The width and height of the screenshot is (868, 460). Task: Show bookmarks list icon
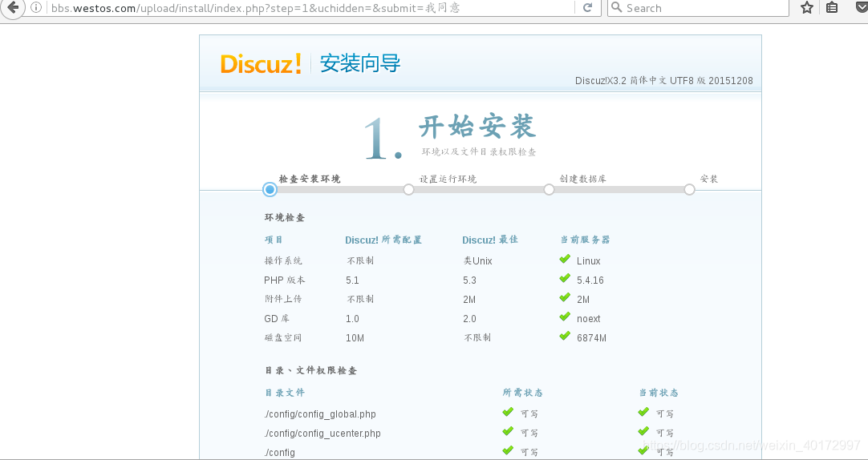(831, 8)
